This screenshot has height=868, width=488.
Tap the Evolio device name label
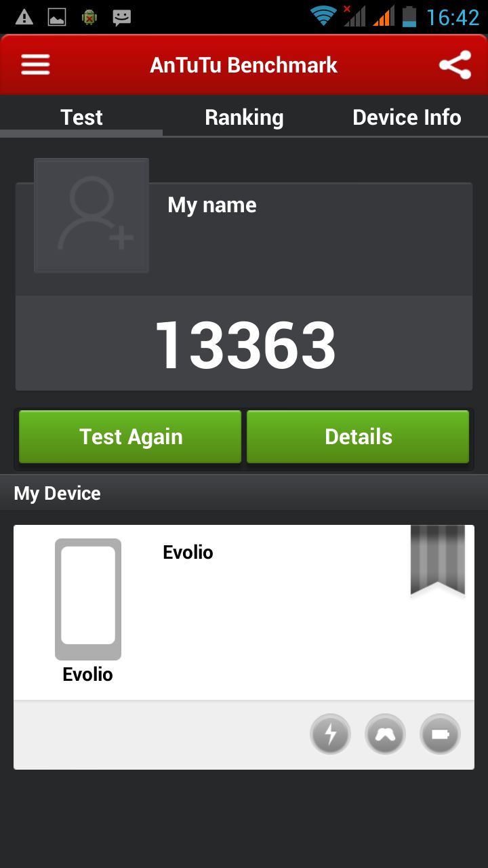point(188,552)
